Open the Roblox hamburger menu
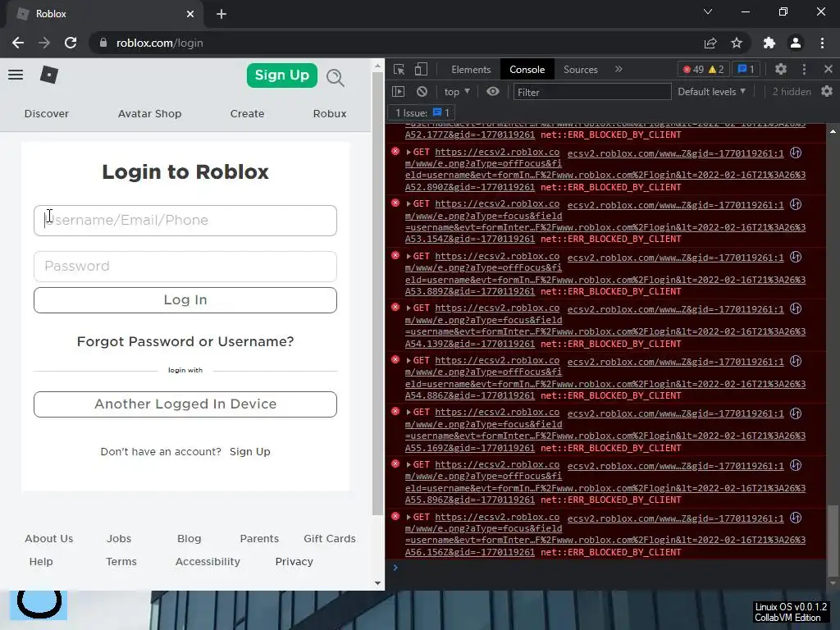Image resolution: width=840 pixels, height=630 pixels. click(16, 75)
